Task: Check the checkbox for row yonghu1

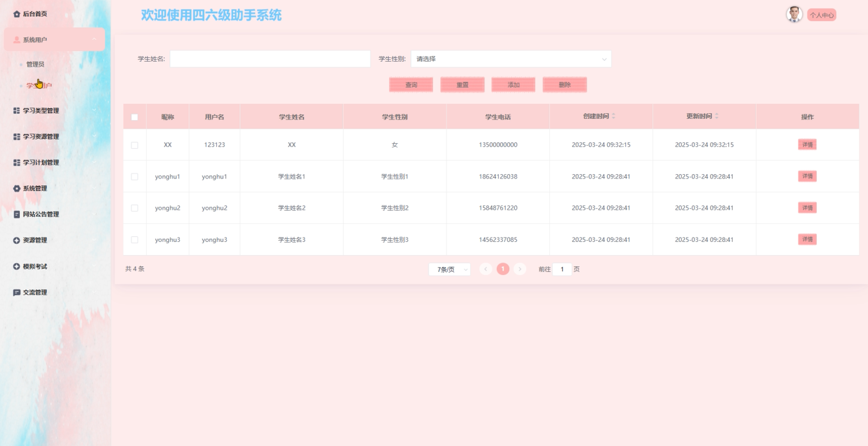Action: point(134,177)
